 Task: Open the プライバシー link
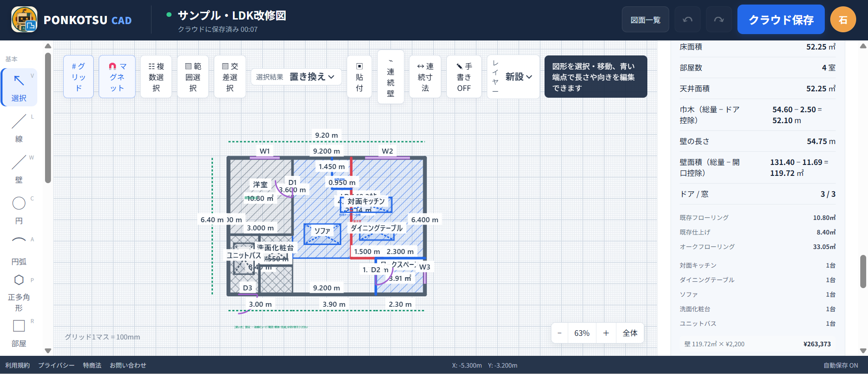pyautogui.click(x=56, y=365)
